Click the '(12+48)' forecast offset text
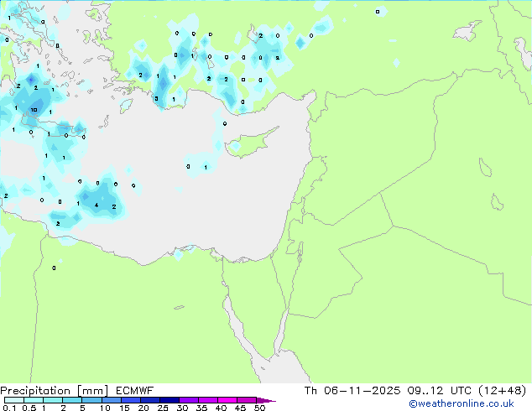Viewport: 532px width, 411px height. point(502,391)
